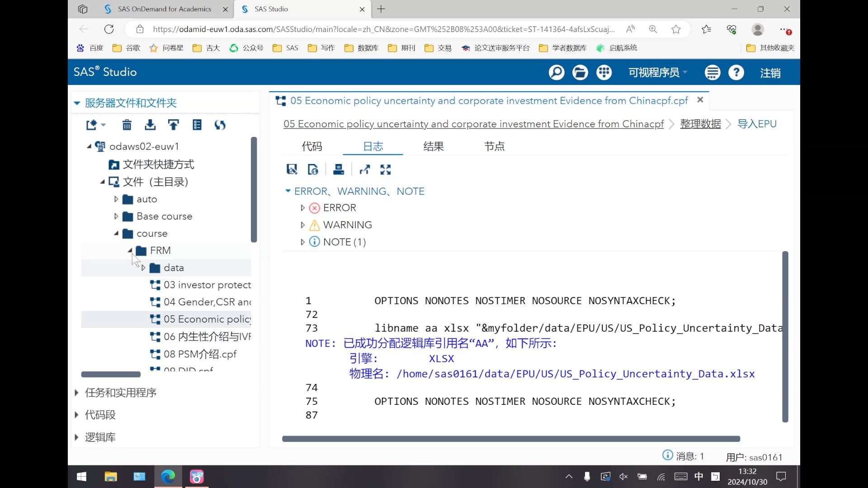Click the new file dropdown icon
Screen dimensions: 868x488
coord(96,125)
